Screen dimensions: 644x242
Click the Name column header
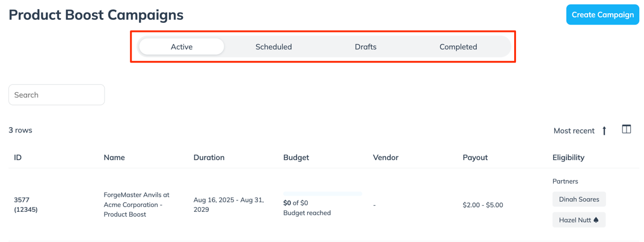(x=114, y=158)
